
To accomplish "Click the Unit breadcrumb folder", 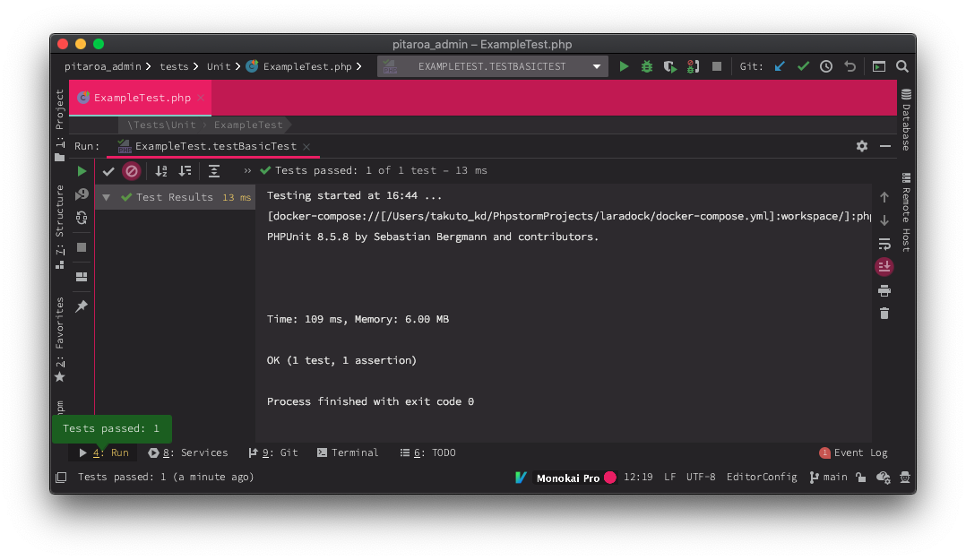I will click(x=218, y=66).
